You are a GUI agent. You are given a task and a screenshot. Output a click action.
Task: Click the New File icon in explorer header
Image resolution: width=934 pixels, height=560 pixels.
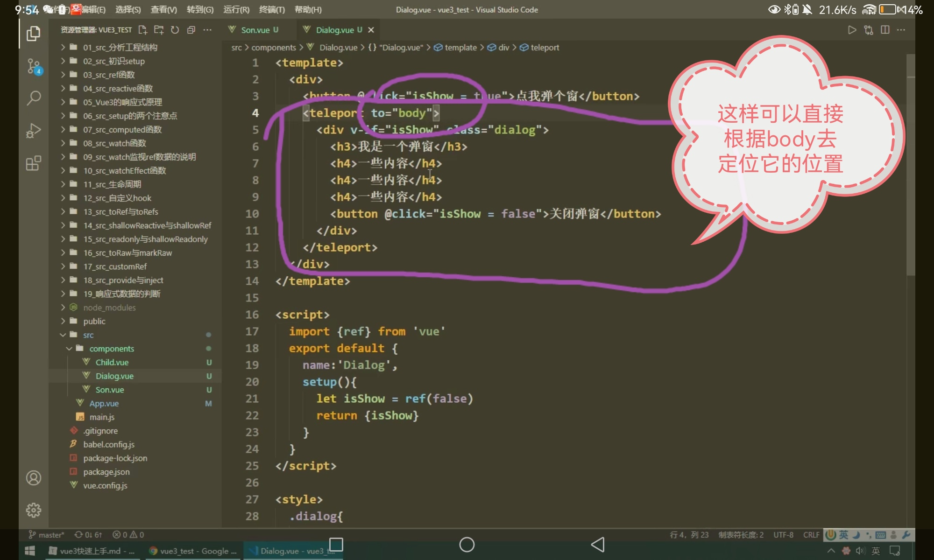coord(143,30)
